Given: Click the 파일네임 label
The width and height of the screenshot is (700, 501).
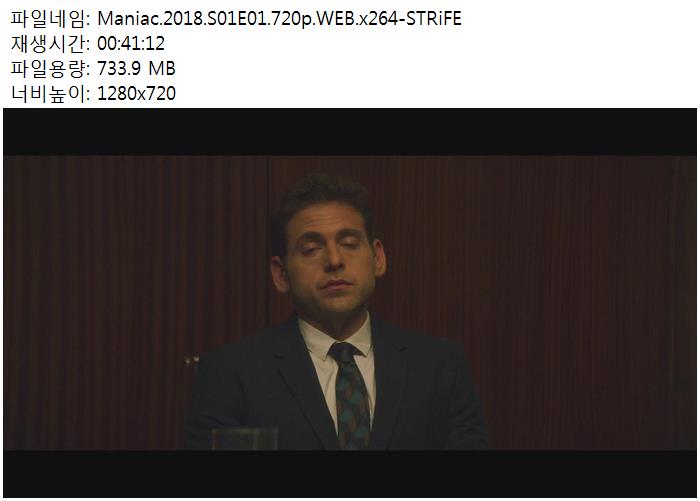Looking at the screenshot, I should [50, 19].
